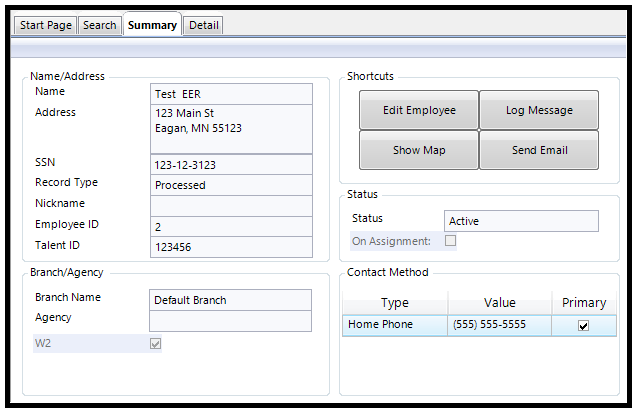Switch to the Start Page tab

pyautogui.click(x=46, y=25)
